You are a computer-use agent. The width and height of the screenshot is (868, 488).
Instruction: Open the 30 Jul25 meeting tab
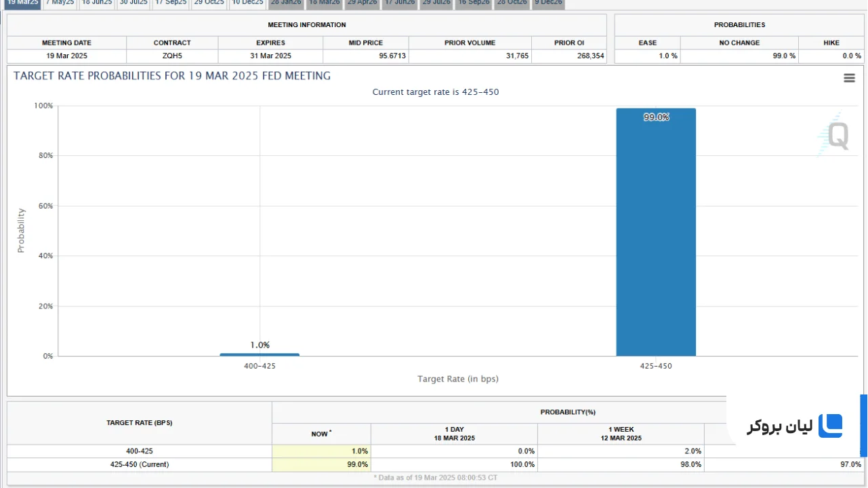point(133,3)
